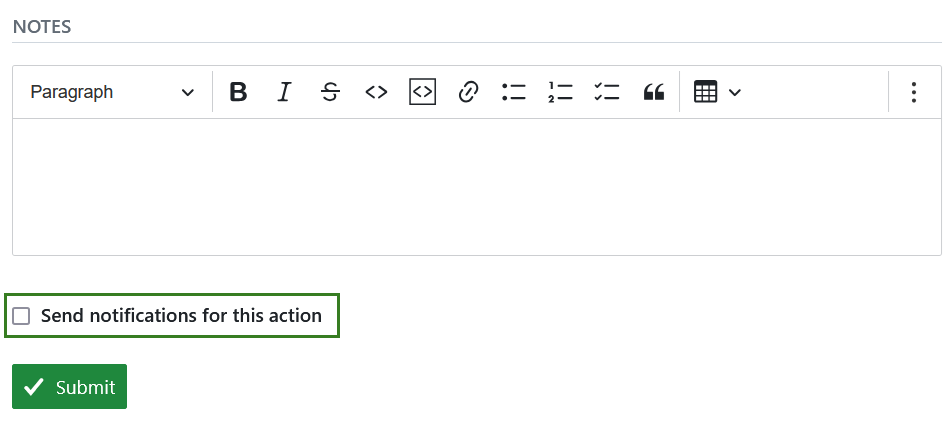This screenshot has width=945, height=428.
Task: Insert inline code formatting
Action: pyautogui.click(x=376, y=92)
